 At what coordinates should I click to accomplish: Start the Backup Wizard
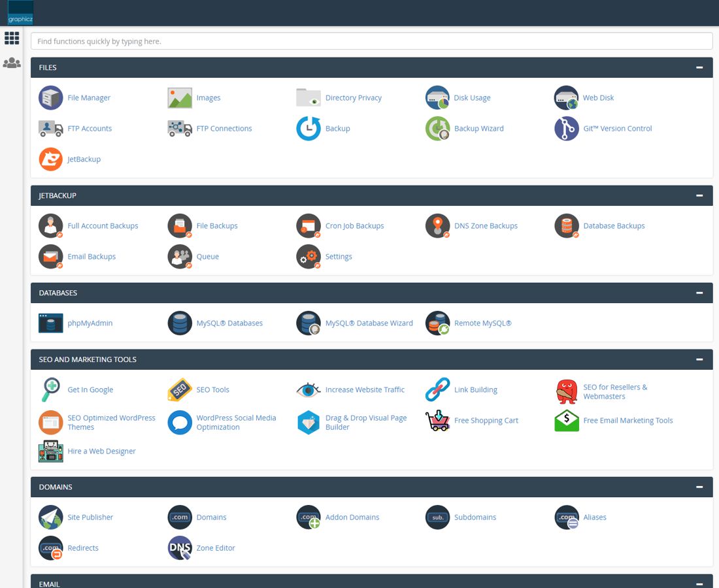click(478, 128)
